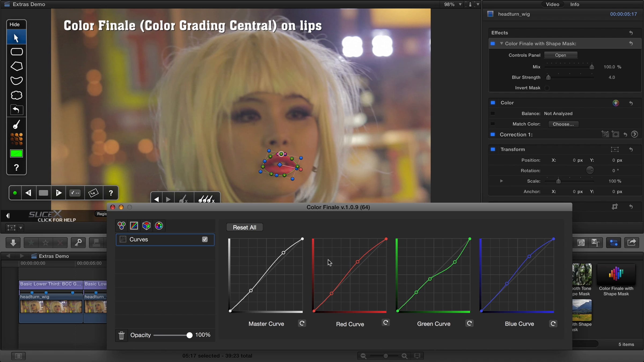Go to previous keyframe arrow under viewer
The width and height of the screenshot is (644, 362).
click(x=156, y=199)
